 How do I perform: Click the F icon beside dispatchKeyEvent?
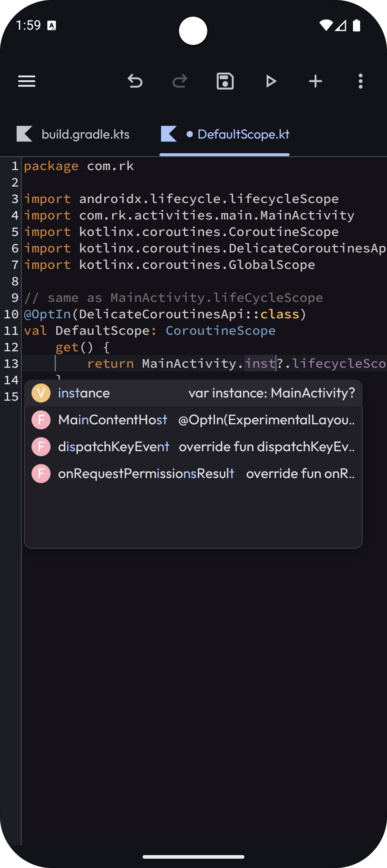(x=41, y=447)
